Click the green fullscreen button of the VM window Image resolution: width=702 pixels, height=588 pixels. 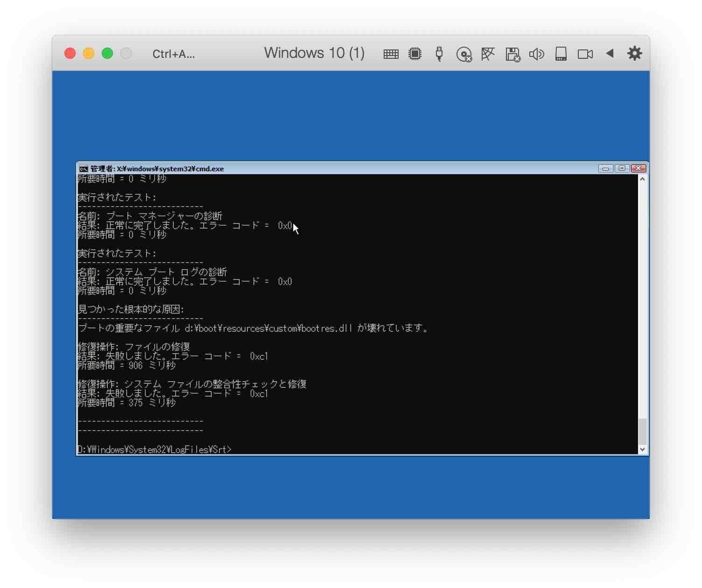tap(107, 53)
